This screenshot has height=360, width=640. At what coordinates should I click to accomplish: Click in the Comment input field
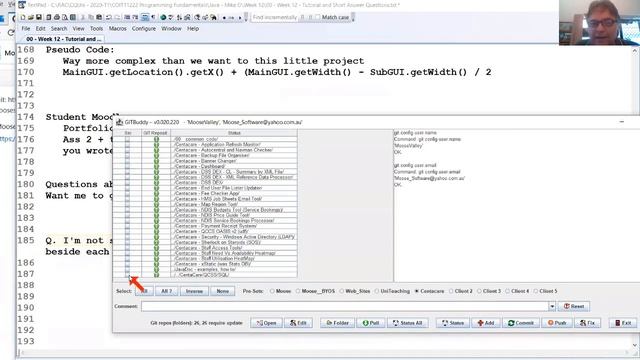(x=345, y=306)
